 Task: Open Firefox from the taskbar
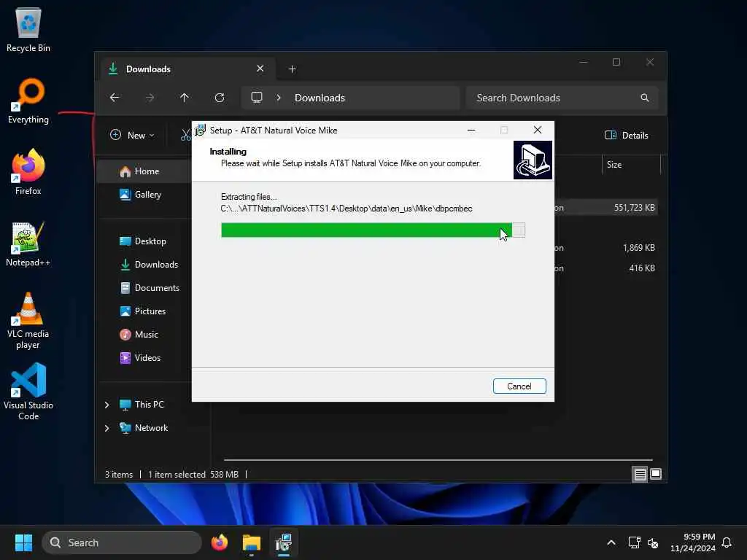pos(220,542)
